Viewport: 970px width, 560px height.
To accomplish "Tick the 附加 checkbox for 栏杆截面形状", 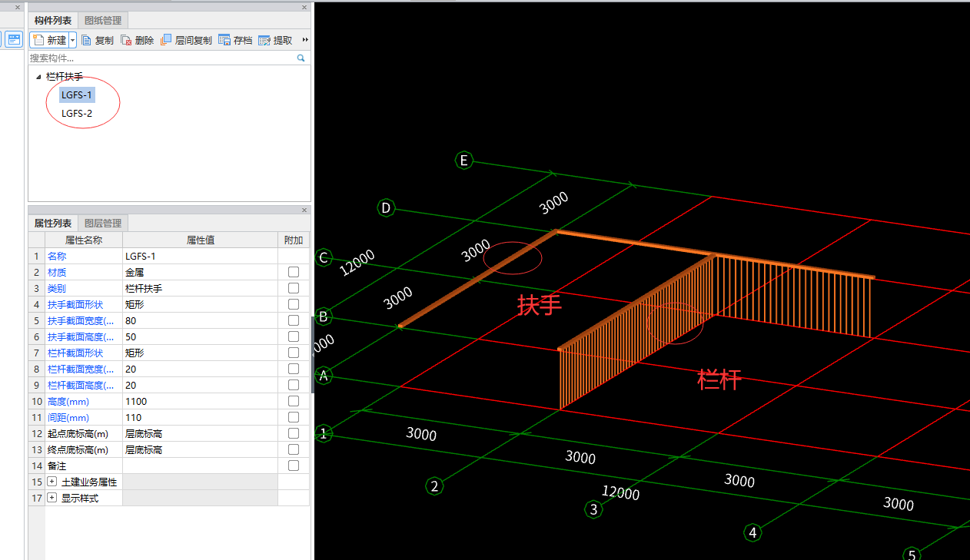I will pos(294,353).
